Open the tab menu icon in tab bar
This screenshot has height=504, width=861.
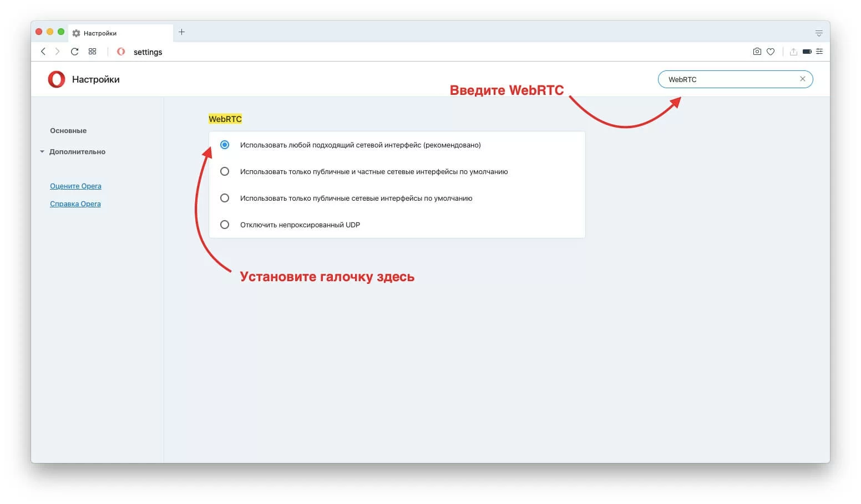coord(819,33)
